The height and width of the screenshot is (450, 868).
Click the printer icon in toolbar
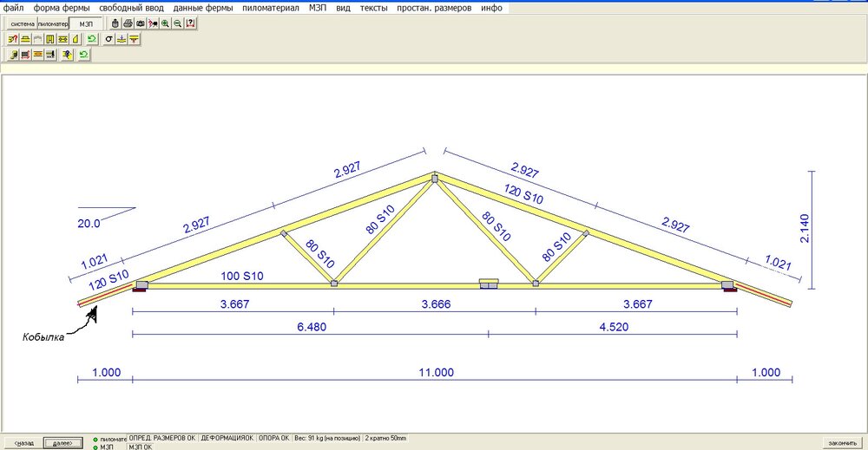[x=128, y=23]
